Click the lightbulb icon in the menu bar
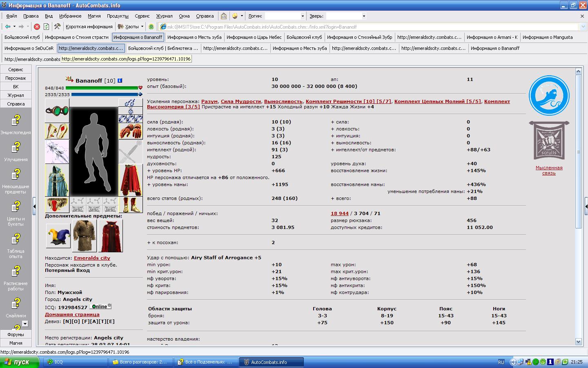This screenshot has height=368, width=588. 235,16
